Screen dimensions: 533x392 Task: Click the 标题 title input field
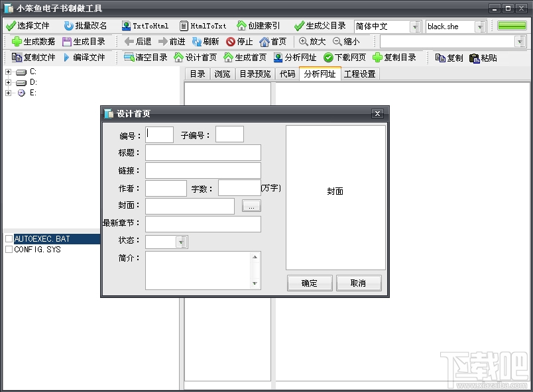[202, 152]
